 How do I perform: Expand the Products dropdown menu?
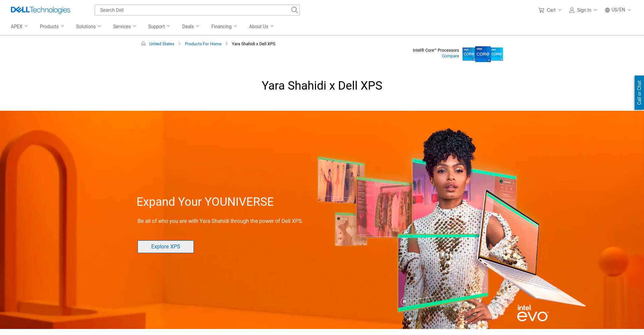(52, 27)
